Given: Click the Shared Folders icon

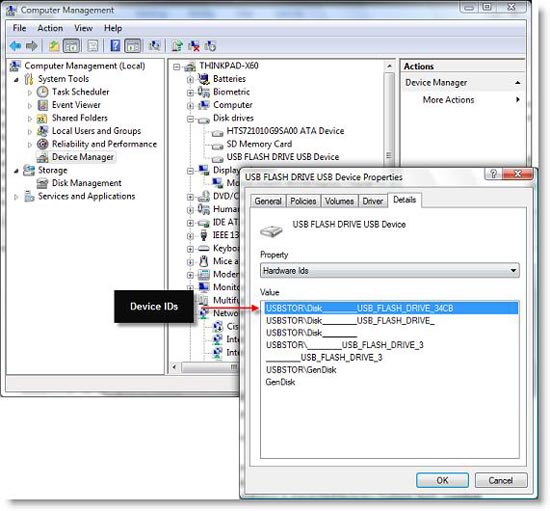Looking at the screenshot, I should click(x=42, y=118).
